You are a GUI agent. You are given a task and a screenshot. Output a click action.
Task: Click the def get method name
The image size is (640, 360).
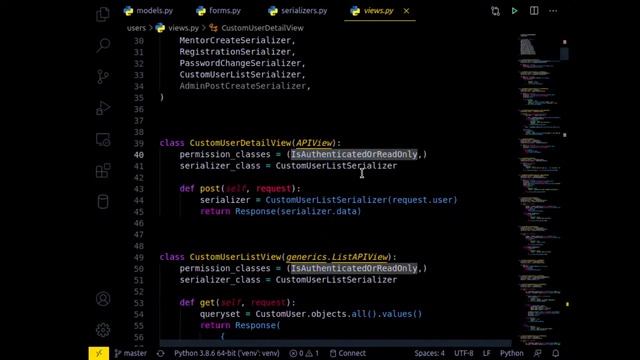(x=207, y=303)
